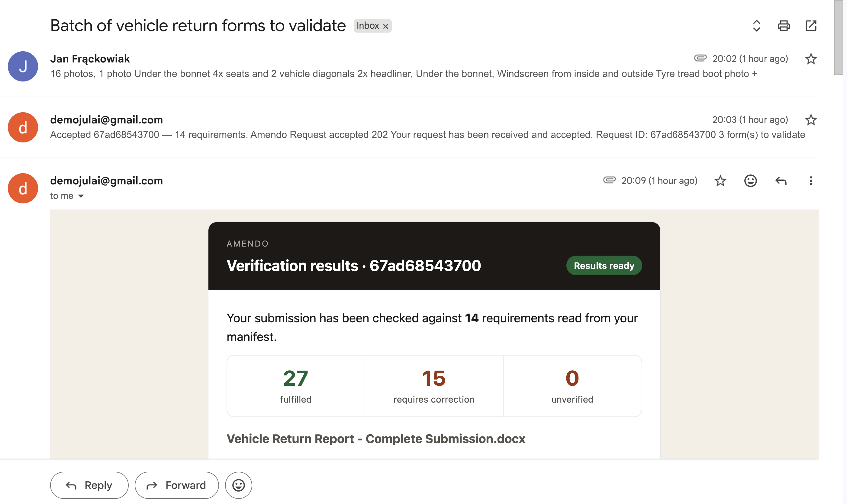Star Jan Frąckowiak's 20:02 message
The image size is (847, 504).
coord(811,59)
